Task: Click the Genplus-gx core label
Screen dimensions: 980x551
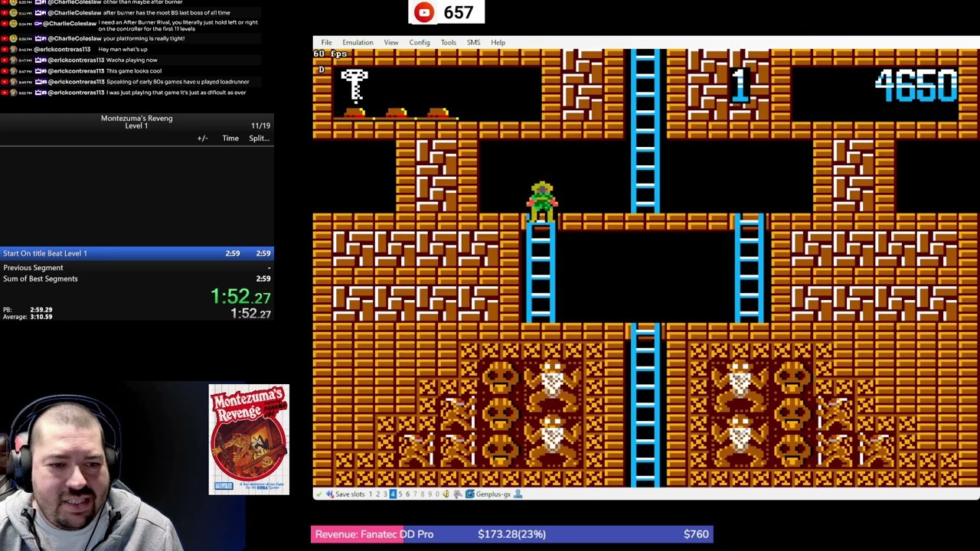Action: (493, 494)
